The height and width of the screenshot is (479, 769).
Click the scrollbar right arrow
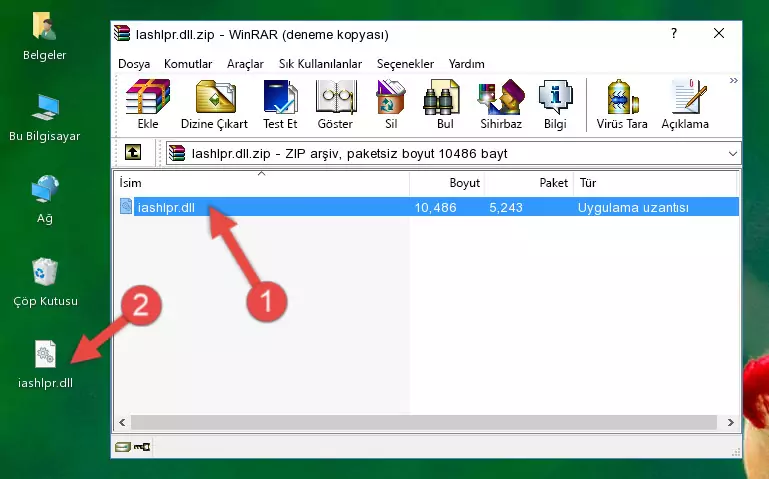pyautogui.click(x=730, y=422)
